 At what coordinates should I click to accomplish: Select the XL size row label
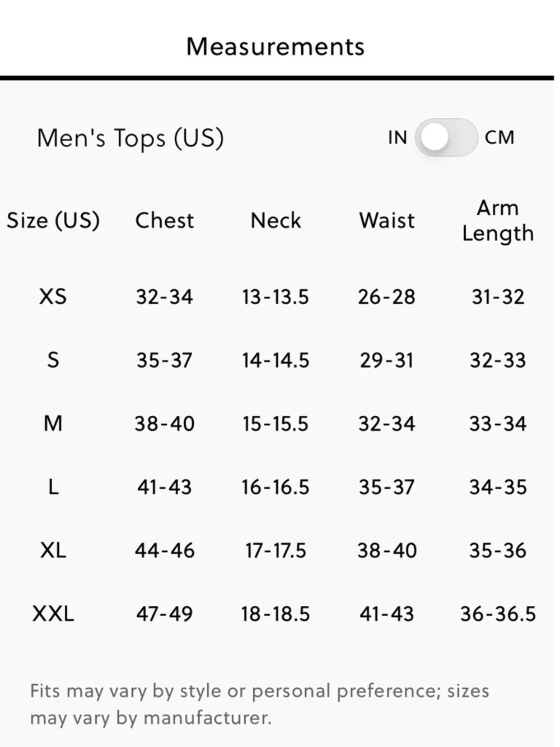click(53, 550)
